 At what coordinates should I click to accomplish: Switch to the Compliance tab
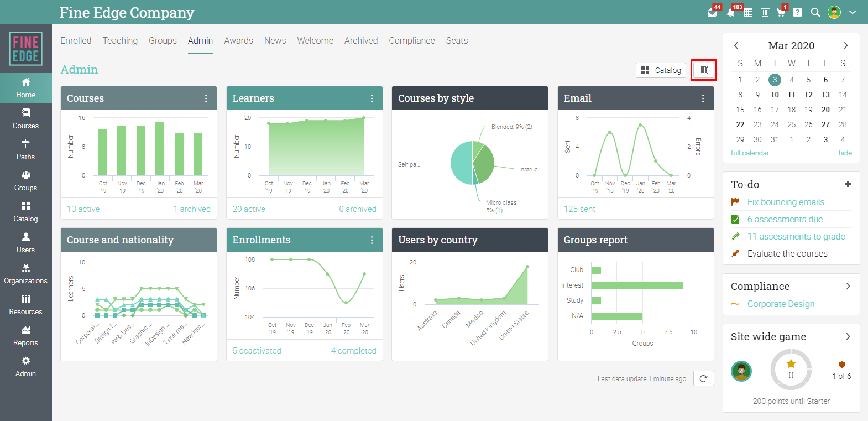[412, 41]
